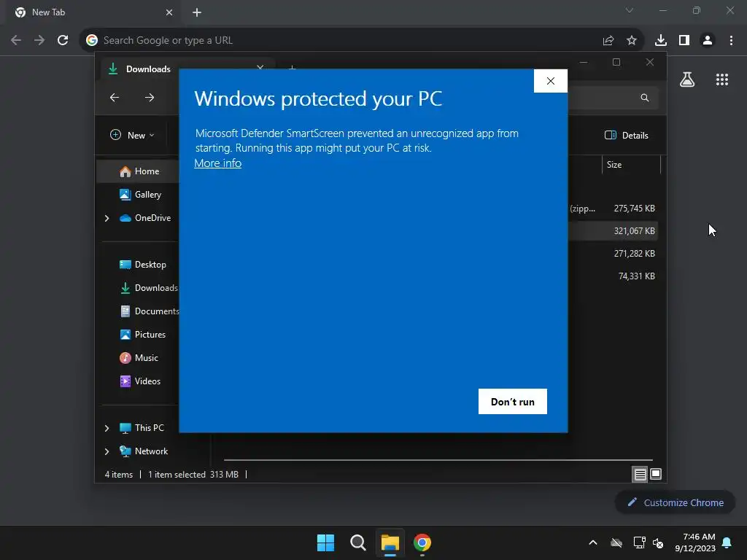Expand the OneDrive node

point(107,218)
